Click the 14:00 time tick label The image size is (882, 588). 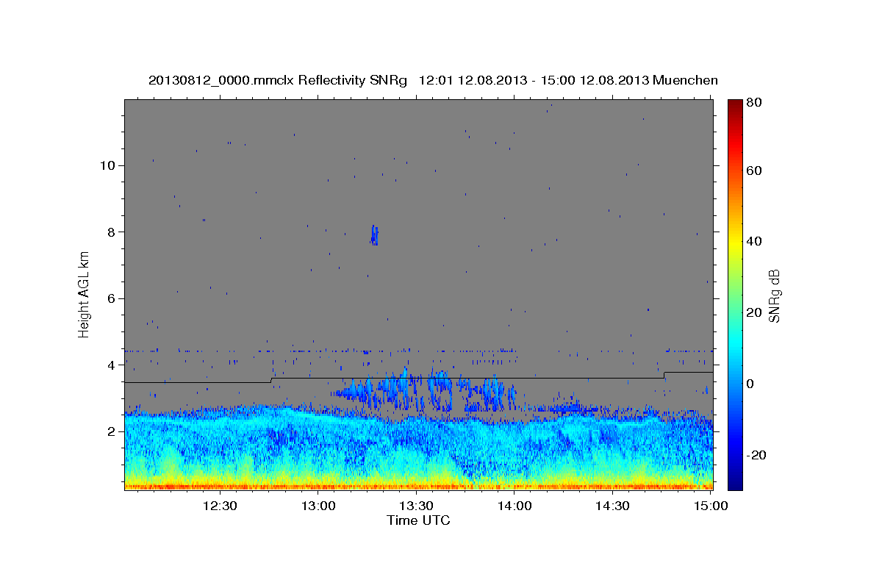tap(514, 506)
